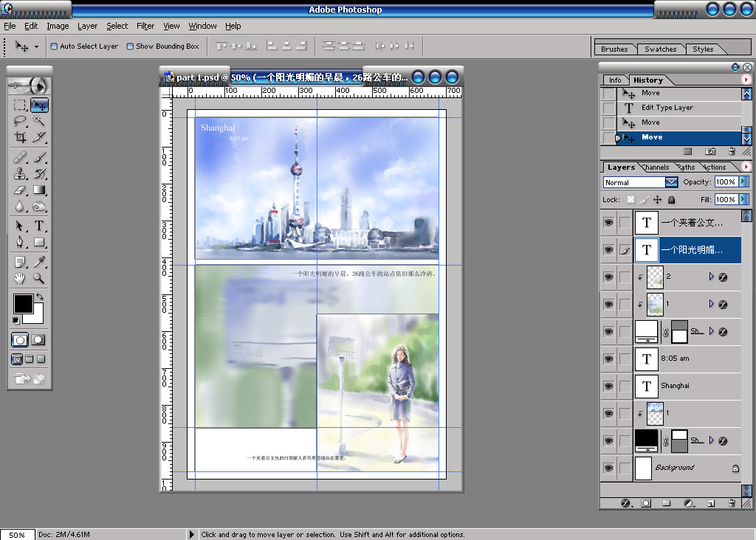Open the Layers palette menu arrow
756x540 pixels.
(746, 167)
